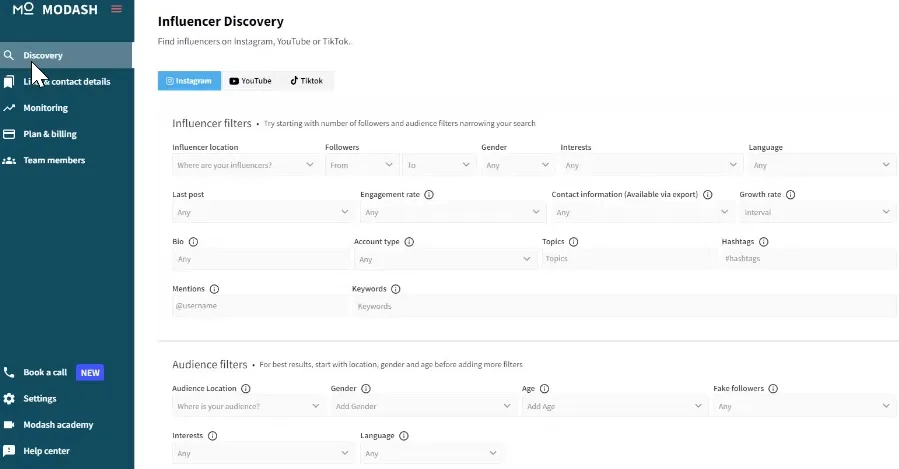Open the influencer Gender dropdown
899x469 pixels.
518,165
